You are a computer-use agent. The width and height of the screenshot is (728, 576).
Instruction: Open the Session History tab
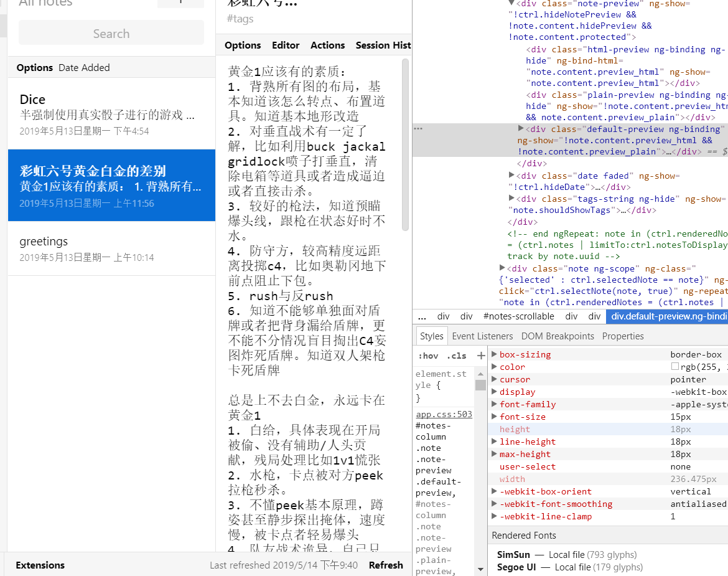click(x=383, y=45)
